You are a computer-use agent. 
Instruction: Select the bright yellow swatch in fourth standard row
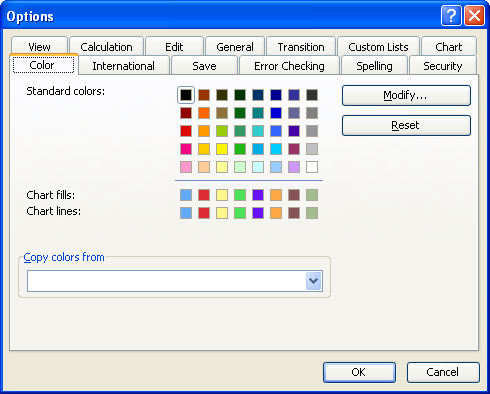pos(222,149)
